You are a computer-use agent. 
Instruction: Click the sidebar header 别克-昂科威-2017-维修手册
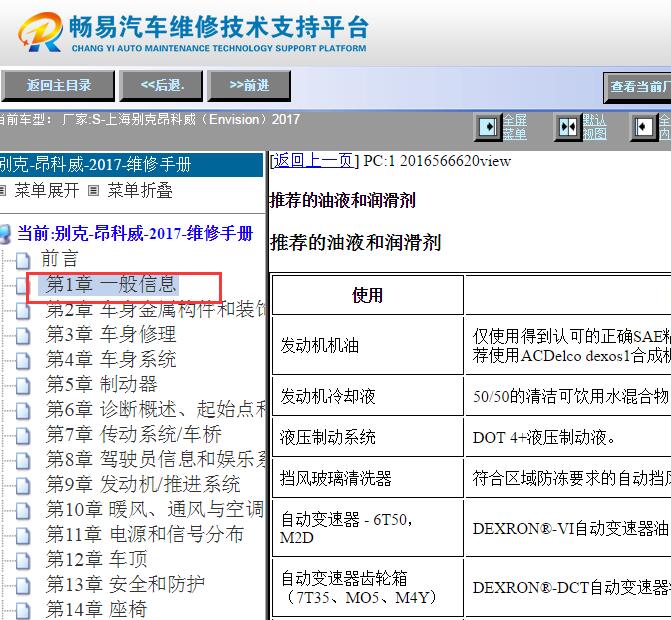(131, 164)
